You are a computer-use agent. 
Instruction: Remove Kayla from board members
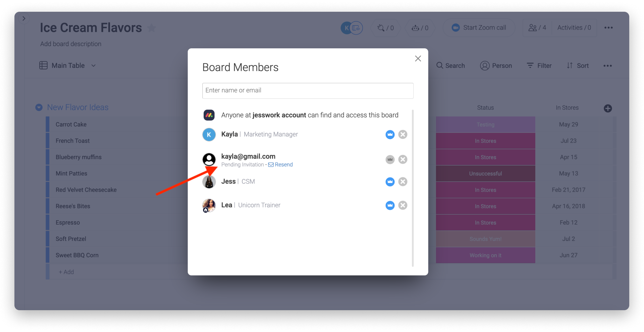click(403, 135)
